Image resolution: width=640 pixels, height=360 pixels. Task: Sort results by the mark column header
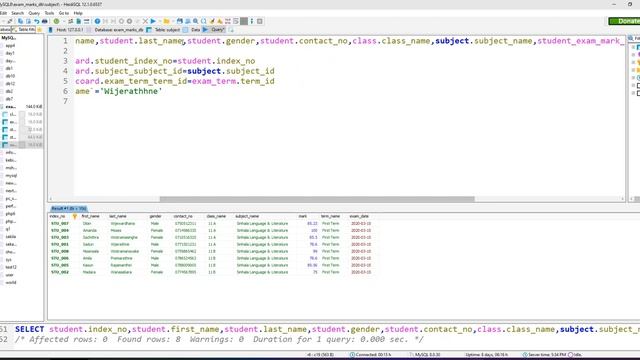[x=302, y=216]
